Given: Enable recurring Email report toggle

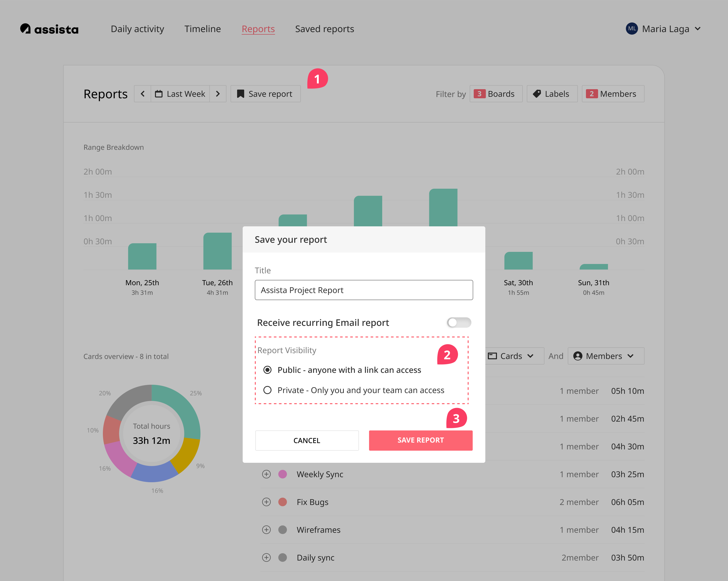Looking at the screenshot, I should (459, 323).
